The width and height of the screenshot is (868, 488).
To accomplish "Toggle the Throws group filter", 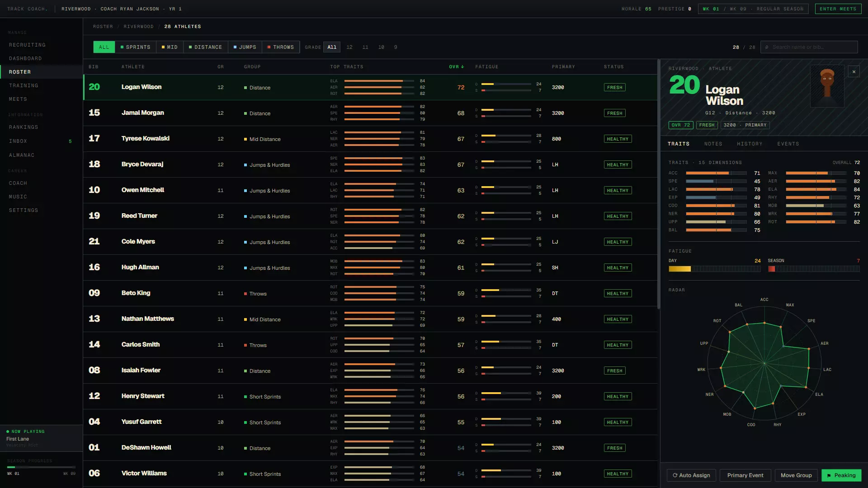I will point(280,47).
